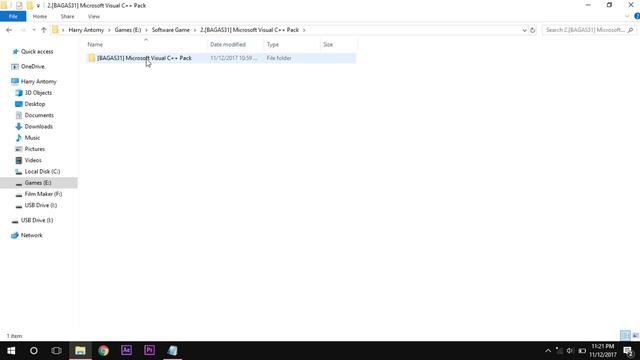The height and width of the screenshot is (360, 640).
Task: Open the recent locations dropdown arrow
Action: (33, 30)
